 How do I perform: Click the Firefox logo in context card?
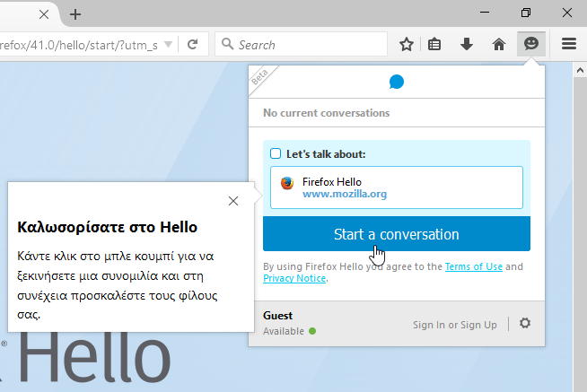[287, 183]
